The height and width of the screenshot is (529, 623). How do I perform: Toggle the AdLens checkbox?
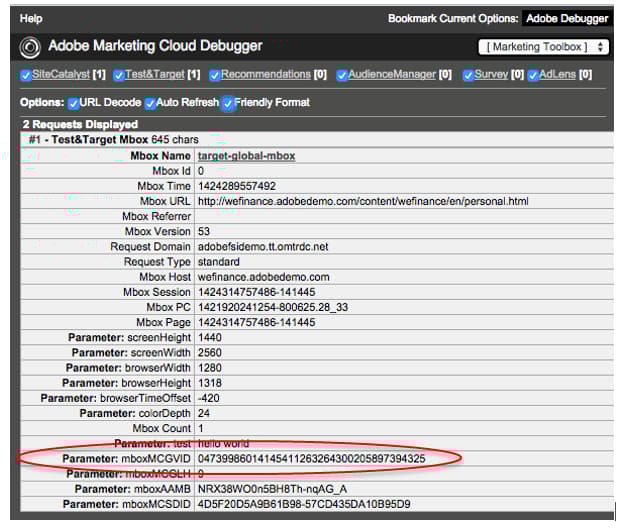coord(533,75)
